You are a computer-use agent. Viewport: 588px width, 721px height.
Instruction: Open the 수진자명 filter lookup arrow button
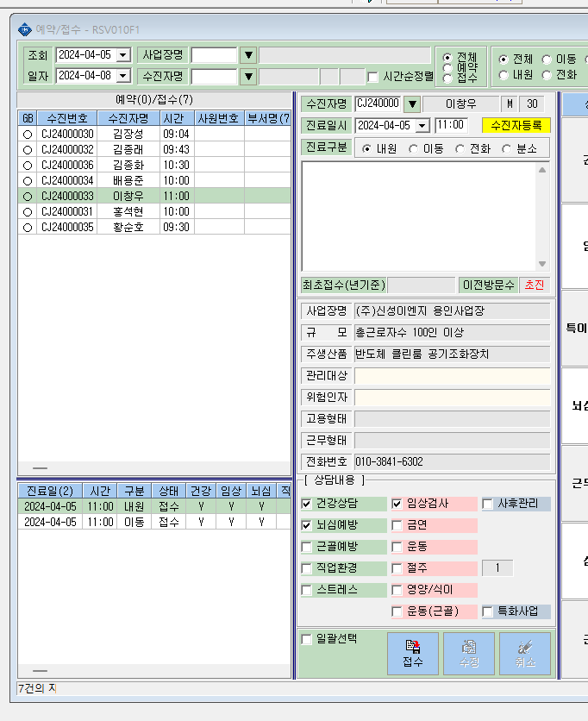(x=248, y=76)
